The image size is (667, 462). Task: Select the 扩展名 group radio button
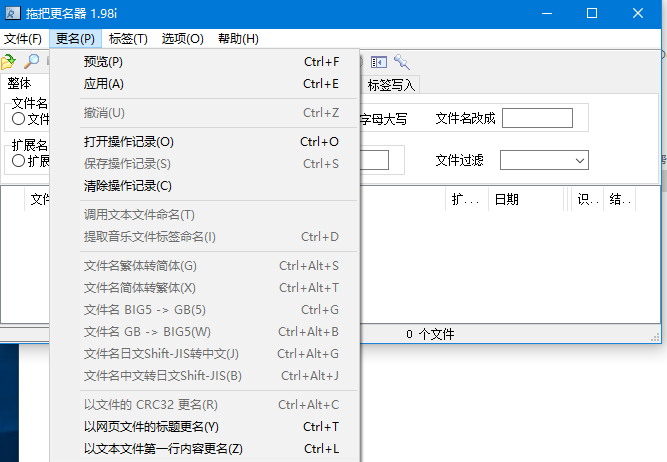pos(18,160)
